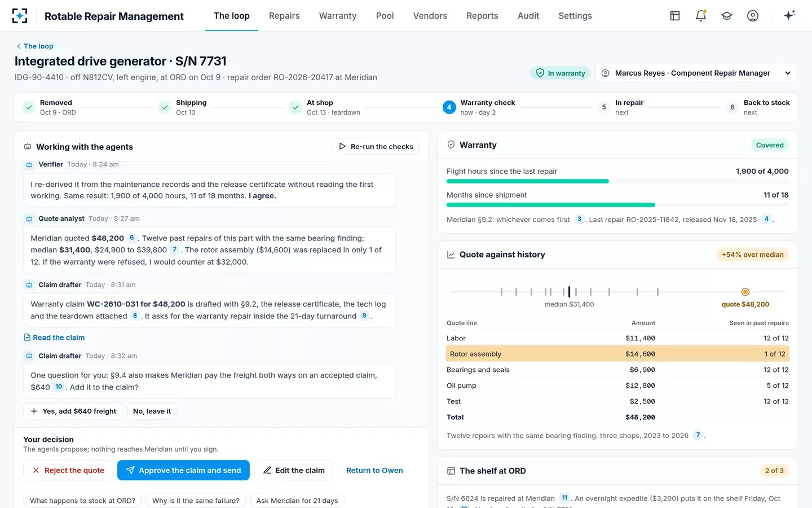Click the quote $48,200 marker on chart
Image resolution: width=812 pixels, height=508 pixels.
(x=745, y=292)
